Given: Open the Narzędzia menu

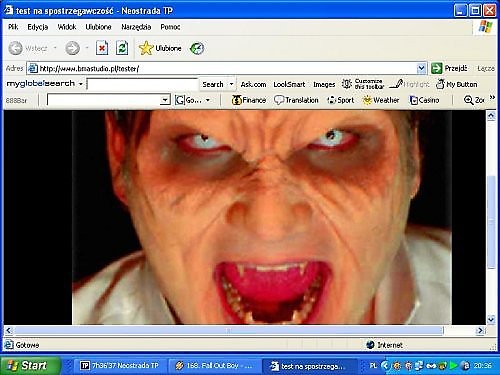Looking at the screenshot, I should click(136, 27).
